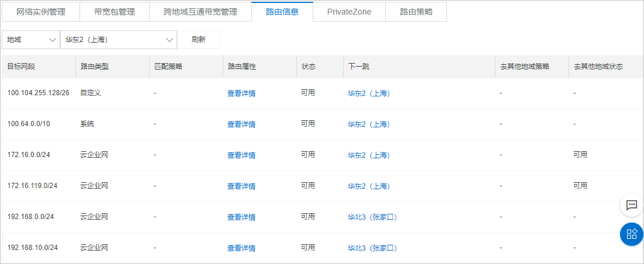Switch to 带宽包管理 tab
Image resolution: width=644 pixels, height=264 pixels.
[x=114, y=12]
